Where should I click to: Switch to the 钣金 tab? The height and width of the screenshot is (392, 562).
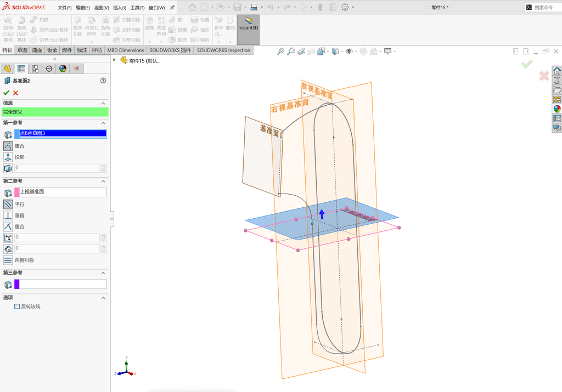(x=52, y=50)
